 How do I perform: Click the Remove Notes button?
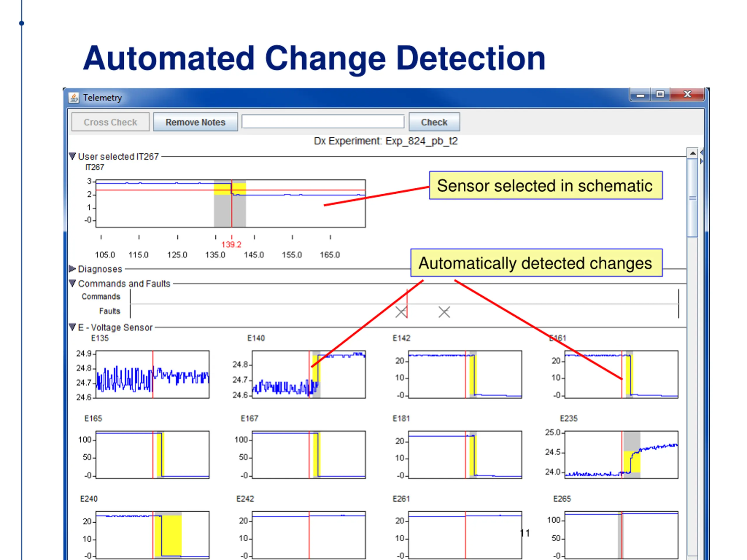(195, 122)
